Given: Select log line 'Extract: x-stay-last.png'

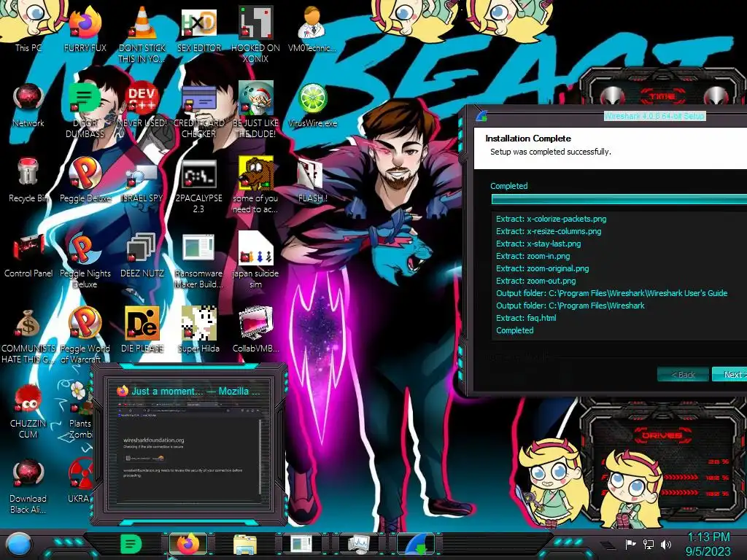Looking at the screenshot, I should coord(538,244).
